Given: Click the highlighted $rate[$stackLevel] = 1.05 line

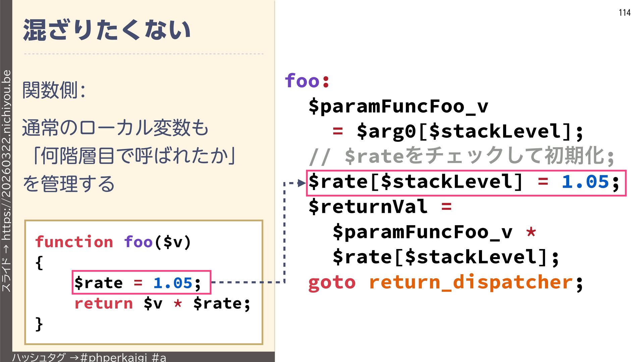Looking at the screenshot, I should point(466,183).
